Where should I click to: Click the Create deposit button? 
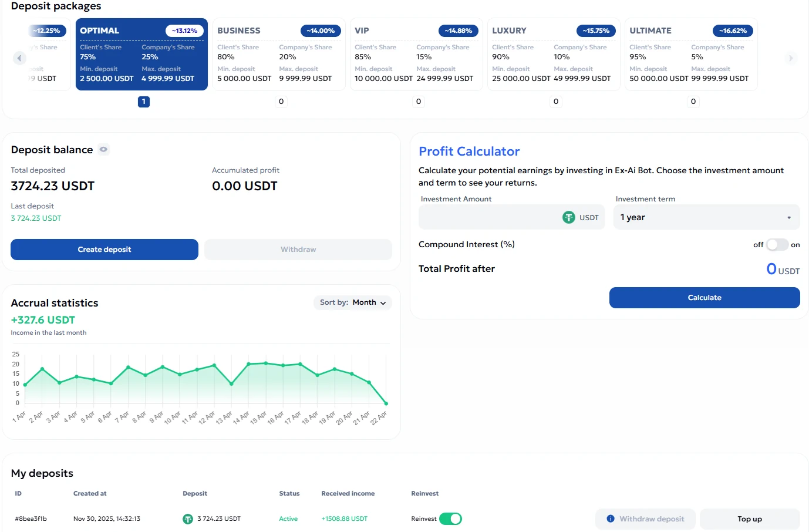point(105,250)
